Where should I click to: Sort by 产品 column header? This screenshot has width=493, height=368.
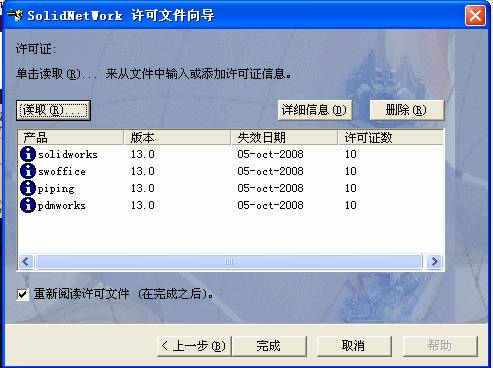click(x=71, y=137)
